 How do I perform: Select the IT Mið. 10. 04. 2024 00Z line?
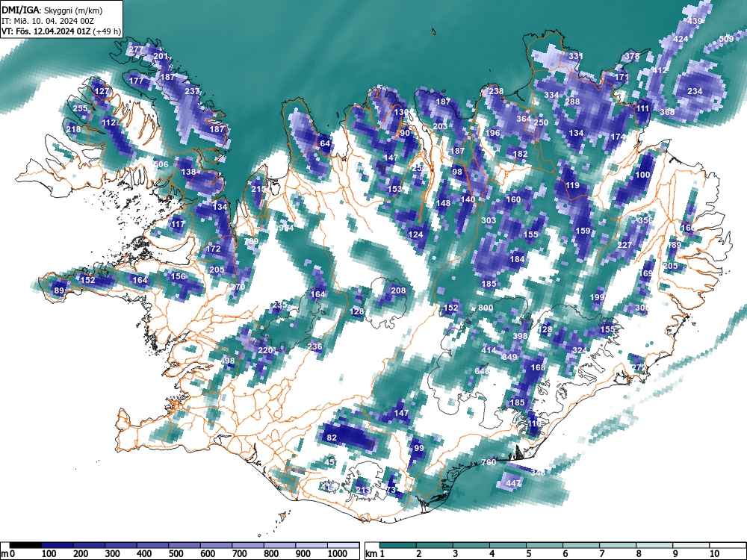tap(48, 21)
